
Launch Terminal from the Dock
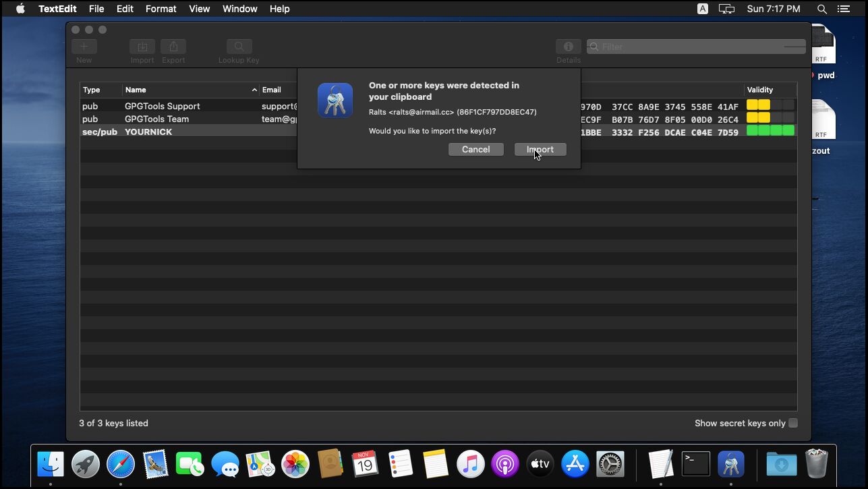click(695, 464)
